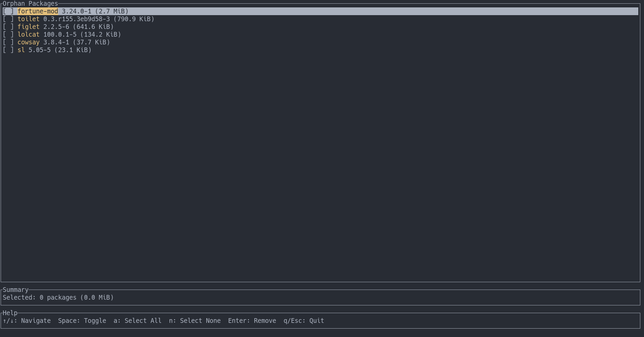Click the Summary panel title
Screen dimensions: 644x337
click(15, 290)
